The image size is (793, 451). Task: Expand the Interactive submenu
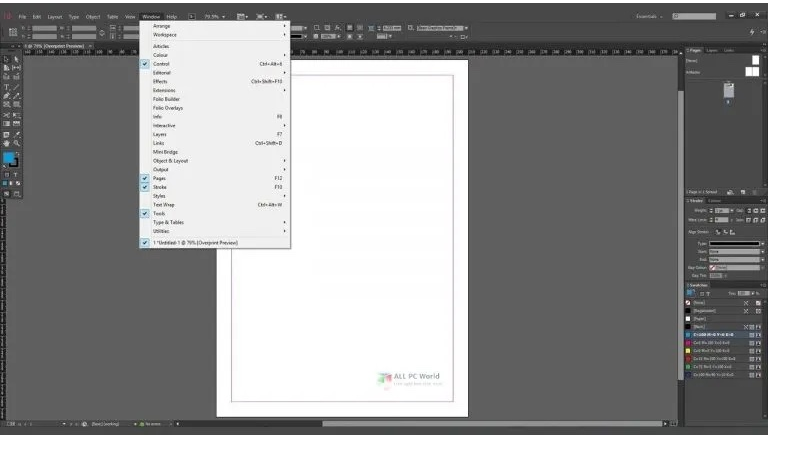(x=215, y=125)
